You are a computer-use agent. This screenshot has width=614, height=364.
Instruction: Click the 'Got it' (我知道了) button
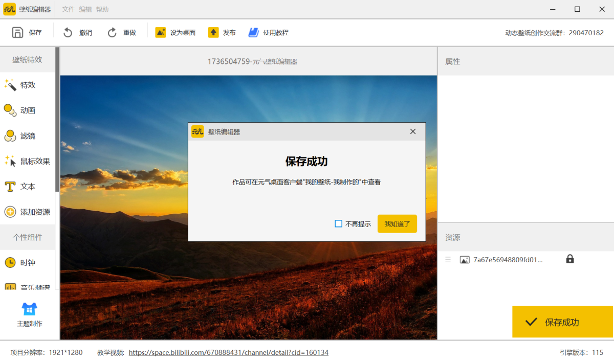tap(397, 224)
